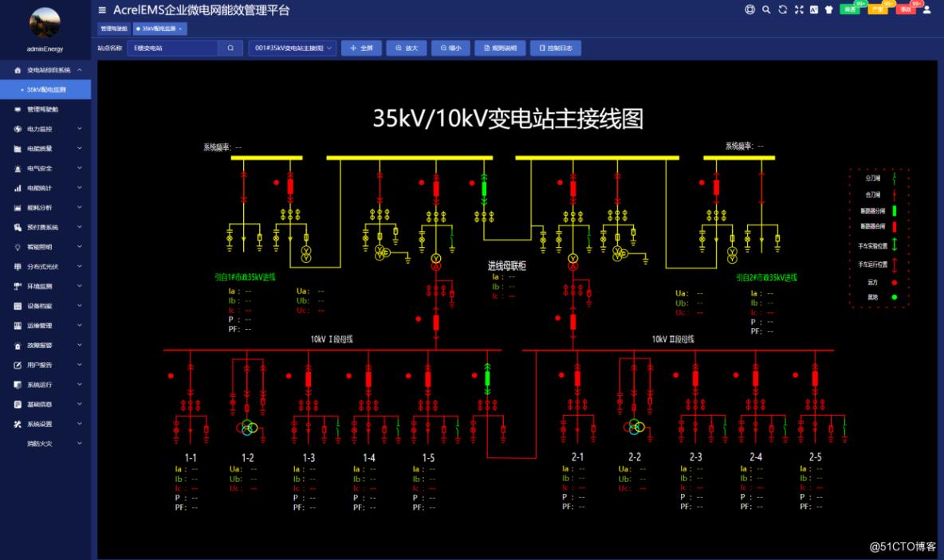Click the 设备档案 sidebar icon

(18, 306)
